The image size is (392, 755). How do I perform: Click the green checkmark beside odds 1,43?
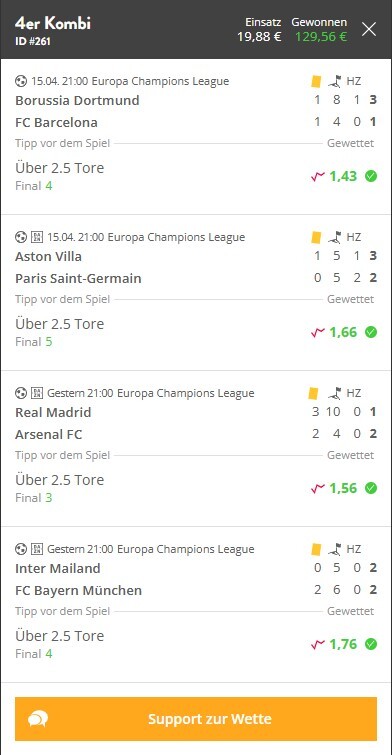tap(371, 176)
